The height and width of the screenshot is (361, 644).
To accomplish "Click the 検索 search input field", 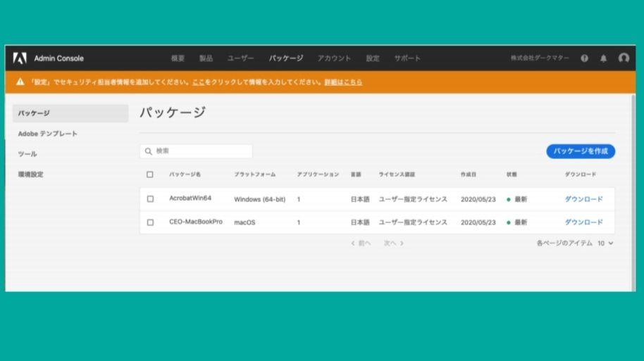I will point(201,151).
